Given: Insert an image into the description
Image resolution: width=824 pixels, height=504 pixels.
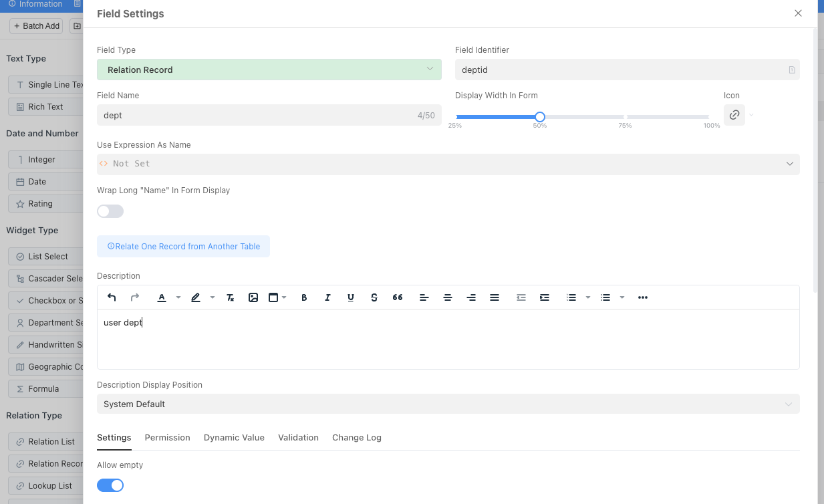Looking at the screenshot, I should point(253,297).
